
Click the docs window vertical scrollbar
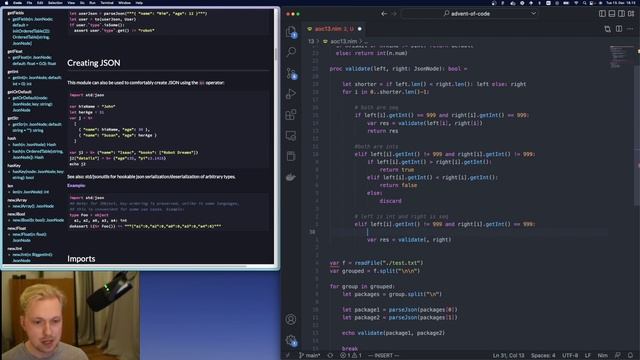click(276, 53)
